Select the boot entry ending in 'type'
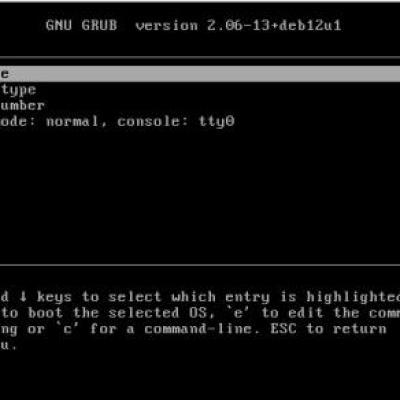 (x=200, y=90)
